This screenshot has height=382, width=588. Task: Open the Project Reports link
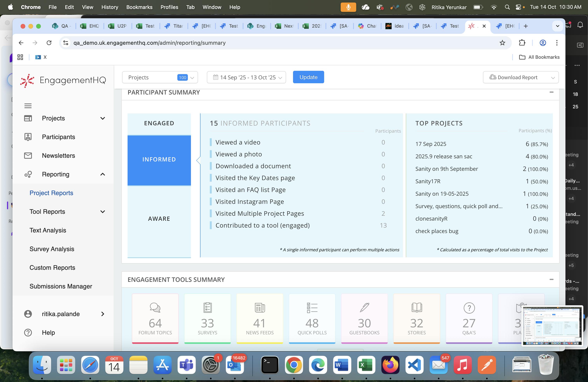(x=51, y=193)
